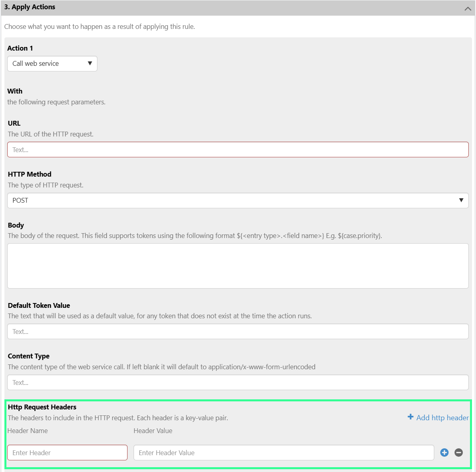Click the Default Token Value text field
This screenshot has height=472, width=476.
pyautogui.click(x=238, y=331)
